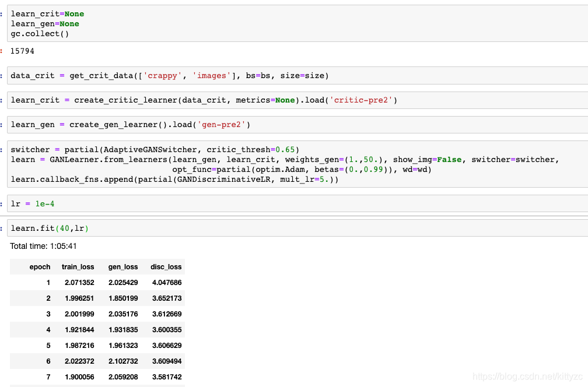Click train_loss value 2.022372

[x=79, y=361]
